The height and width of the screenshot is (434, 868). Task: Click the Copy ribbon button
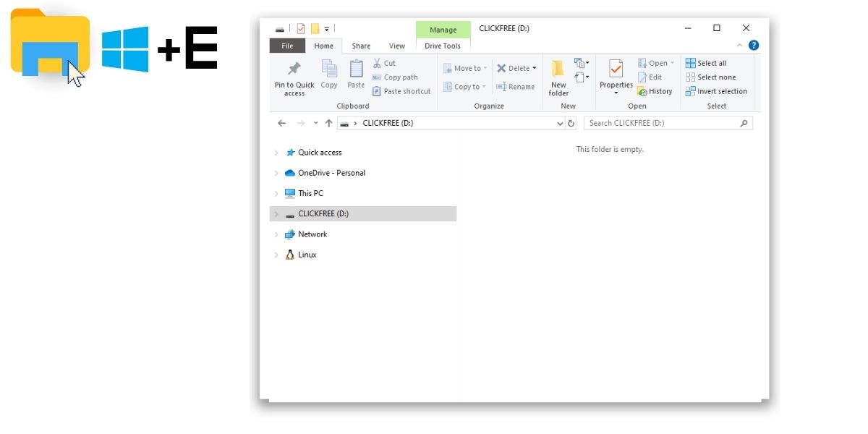click(329, 75)
